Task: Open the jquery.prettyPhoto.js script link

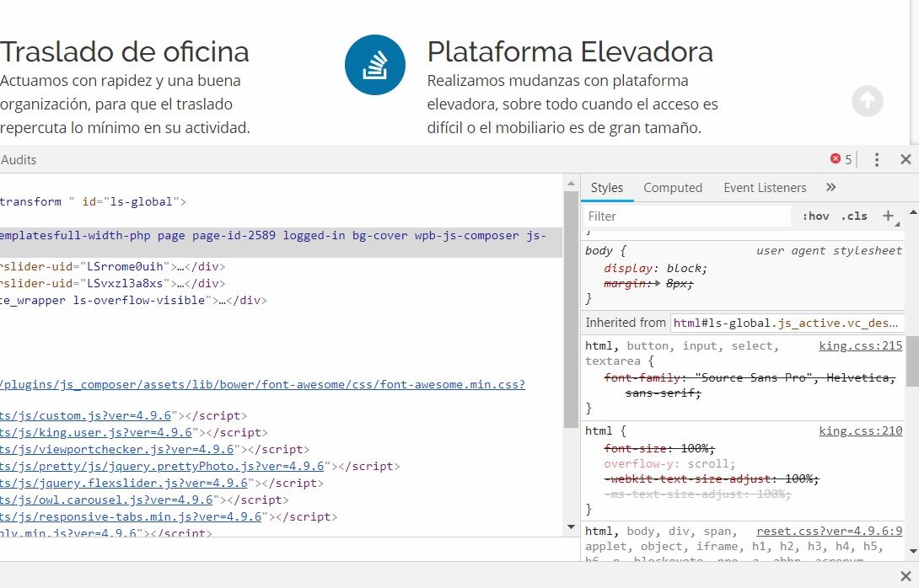Action: tap(162, 466)
